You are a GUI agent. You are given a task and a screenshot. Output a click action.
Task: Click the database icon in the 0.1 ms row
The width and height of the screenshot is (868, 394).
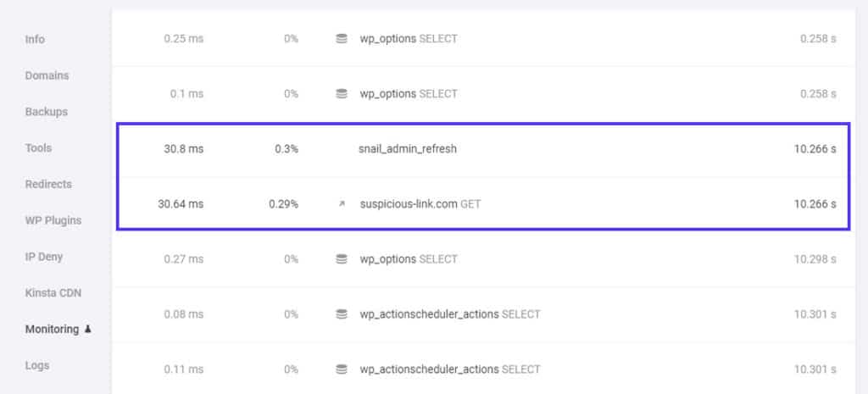[341, 94]
